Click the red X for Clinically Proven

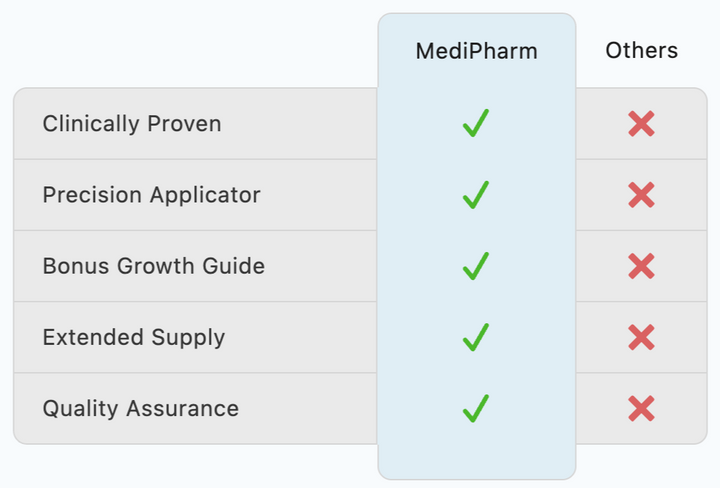(641, 123)
